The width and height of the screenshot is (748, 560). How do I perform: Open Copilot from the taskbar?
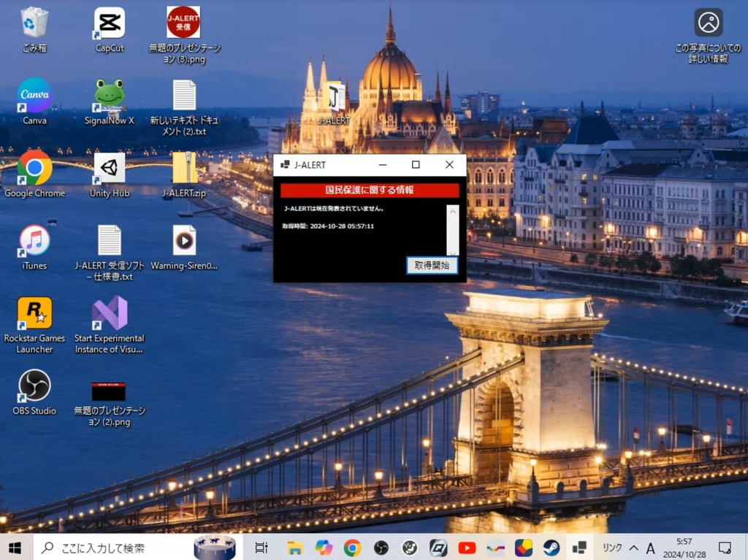324,548
